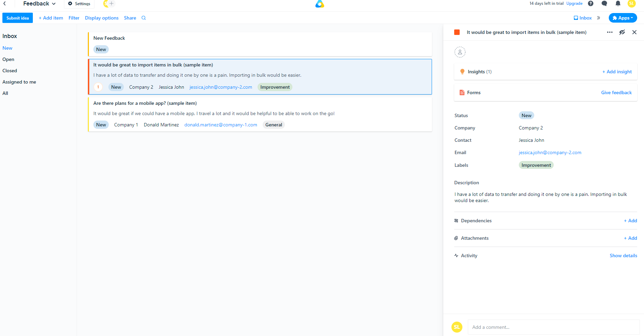Click jessica.john email in the list
The width and height of the screenshot is (644, 336).
221,87
